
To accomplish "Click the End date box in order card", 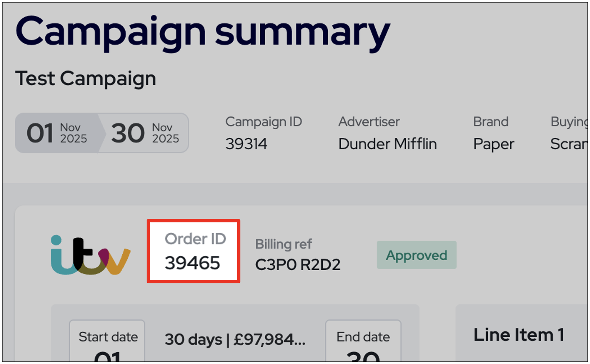I will 363,341.
